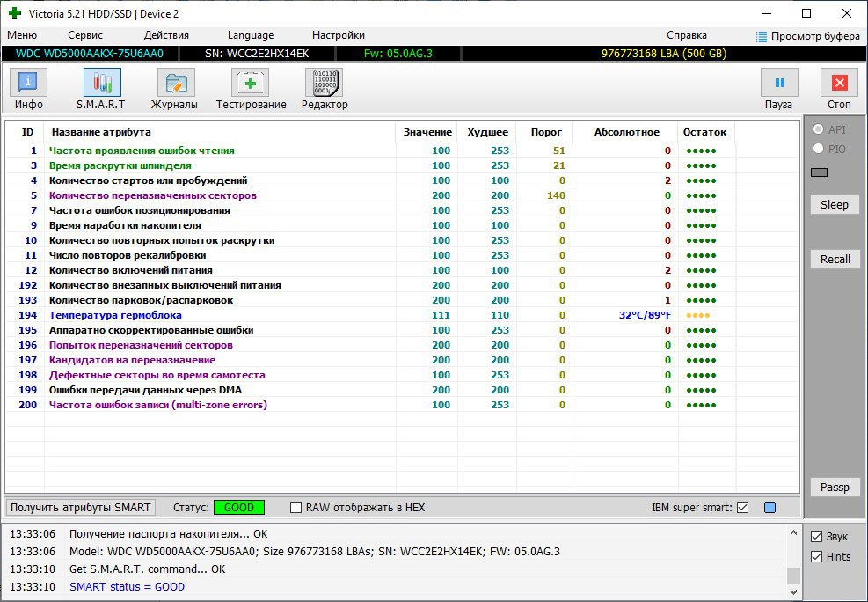Click the Значение column header
The width and height of the screenshot is (868, 602).
[x=427, y=132]
